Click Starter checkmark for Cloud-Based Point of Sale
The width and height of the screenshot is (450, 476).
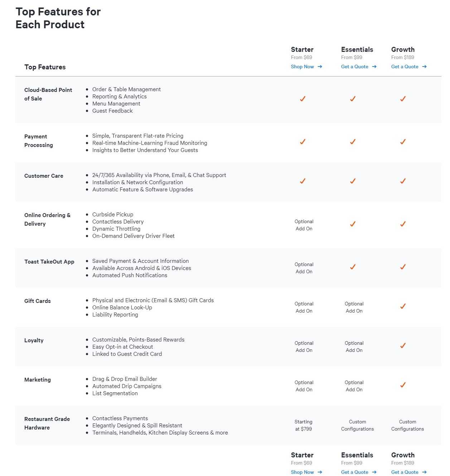tap(303, 99)
